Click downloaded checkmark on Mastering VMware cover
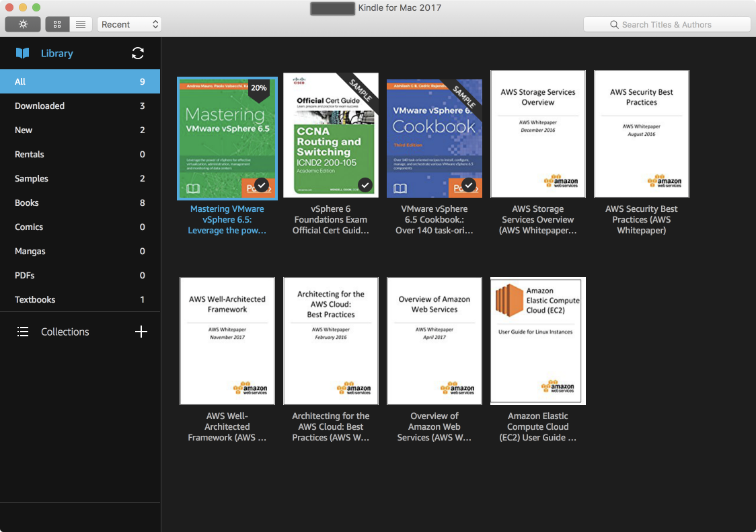Screen dimensions: 756x532 tap(262, 185)
